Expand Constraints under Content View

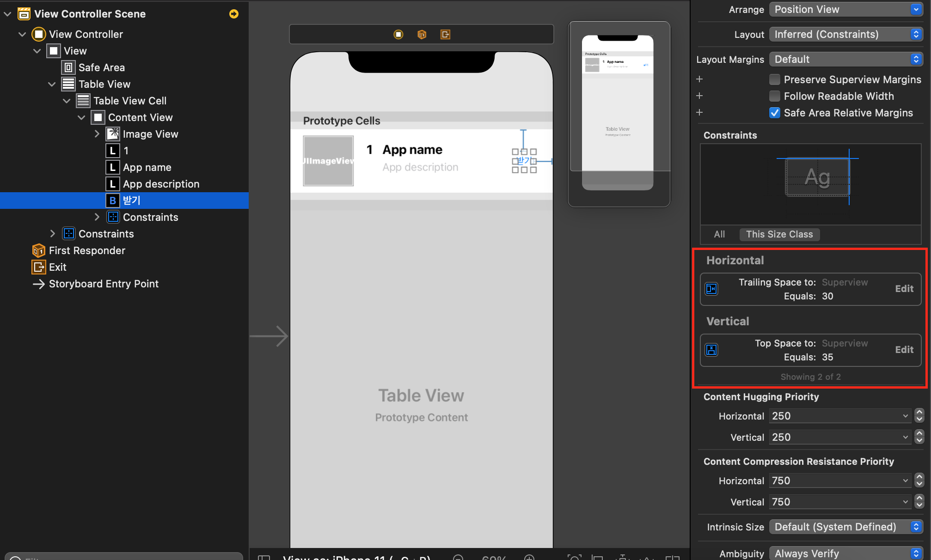click(x=97, y=217)
